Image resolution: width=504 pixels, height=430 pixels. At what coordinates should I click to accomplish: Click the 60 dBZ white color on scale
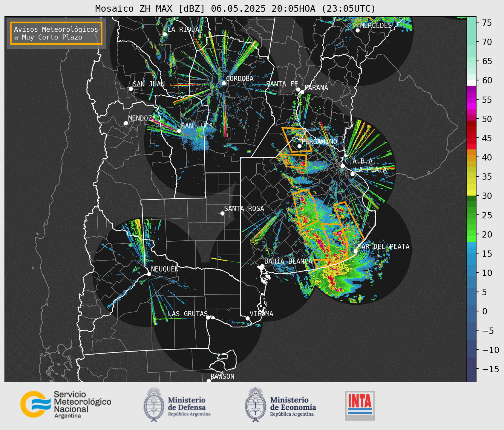[471, 83]
